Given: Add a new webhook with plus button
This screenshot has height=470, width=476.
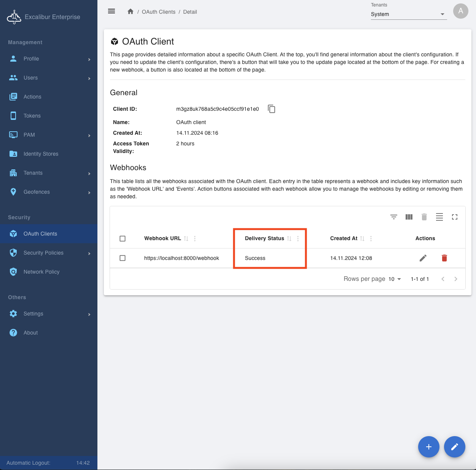Looking at the screenshot, I should [x=428, y=447].
